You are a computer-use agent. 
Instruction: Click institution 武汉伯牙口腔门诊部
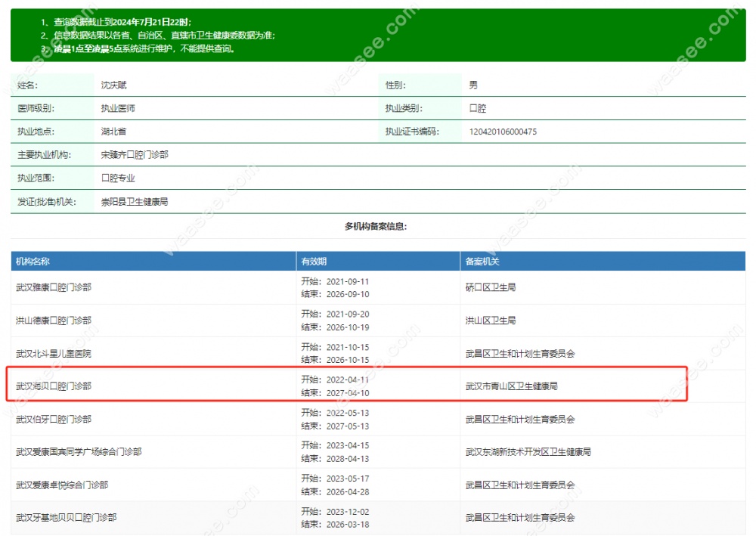coord(54,420)
